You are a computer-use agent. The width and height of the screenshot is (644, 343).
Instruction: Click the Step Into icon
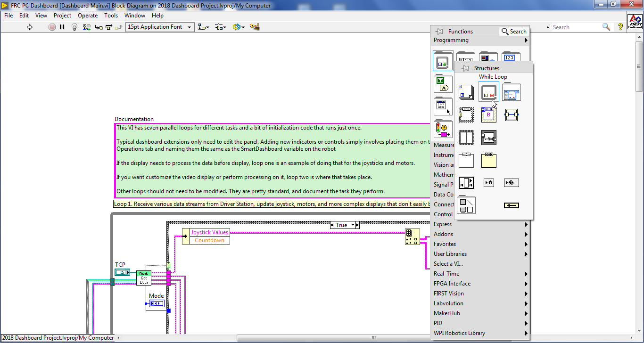click(x=99, y=27)
